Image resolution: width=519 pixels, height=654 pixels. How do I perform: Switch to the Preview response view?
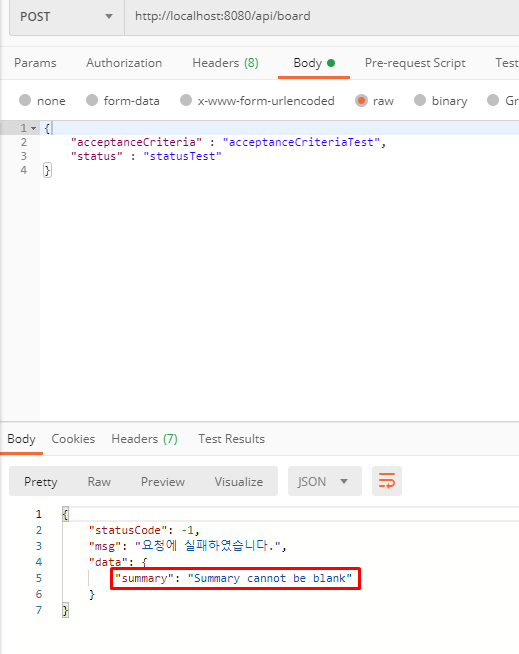pyautogui.click(x=163, y=482)
